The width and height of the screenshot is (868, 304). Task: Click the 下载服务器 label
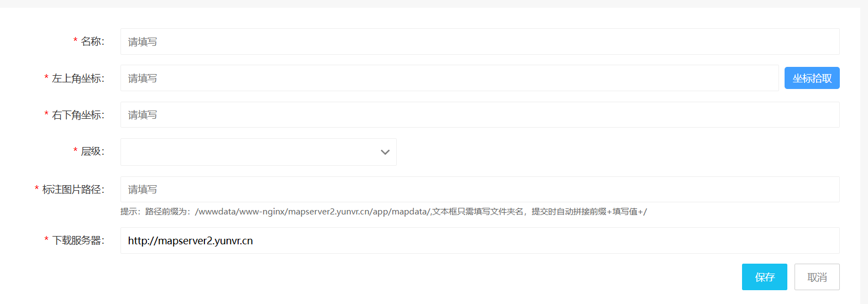pyautogui.click(x=78, y=240)
